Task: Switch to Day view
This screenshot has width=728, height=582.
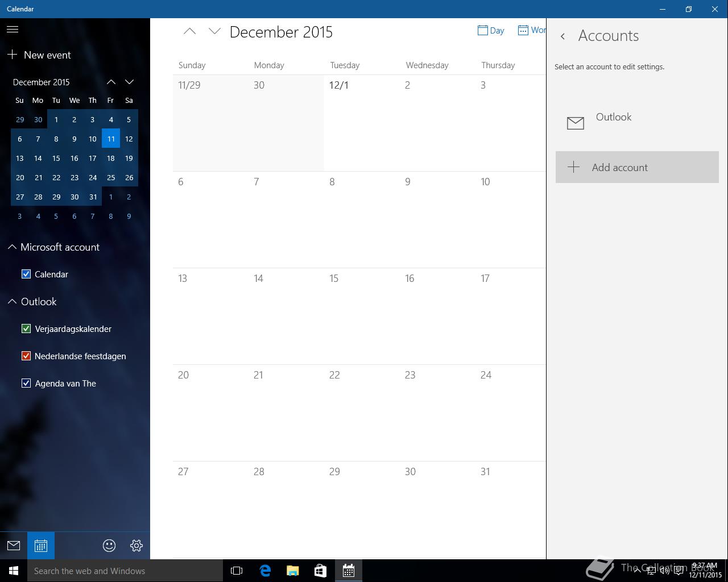Action: click(491, 31)
